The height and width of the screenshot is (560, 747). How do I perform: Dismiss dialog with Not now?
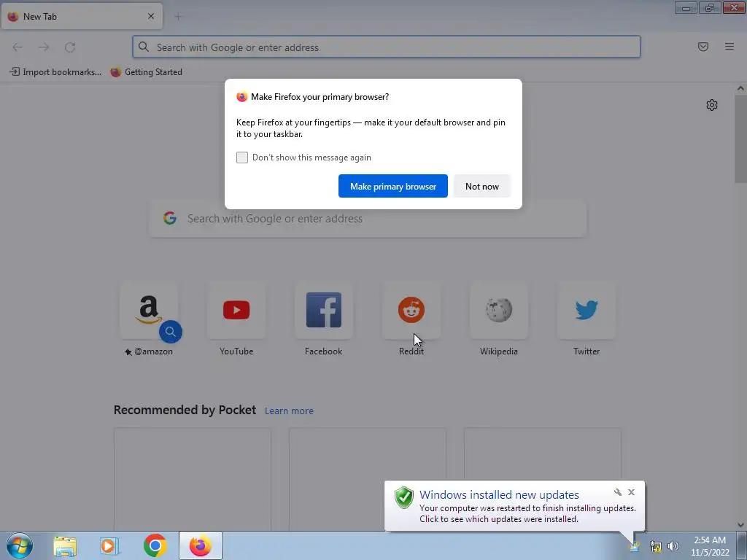click(x=482, y=186)
